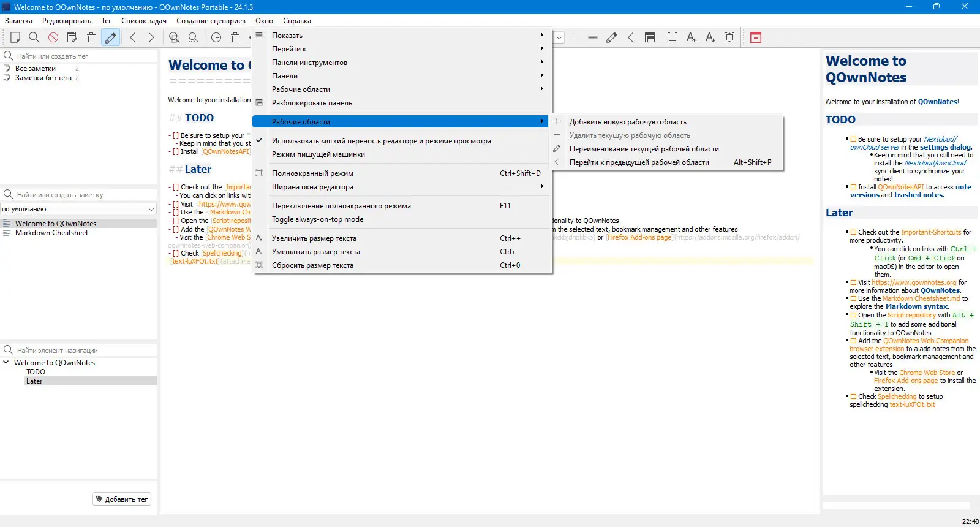Open the 'Редактировать' menu
This screenshot has height=527, width=980.
(67, 21)
